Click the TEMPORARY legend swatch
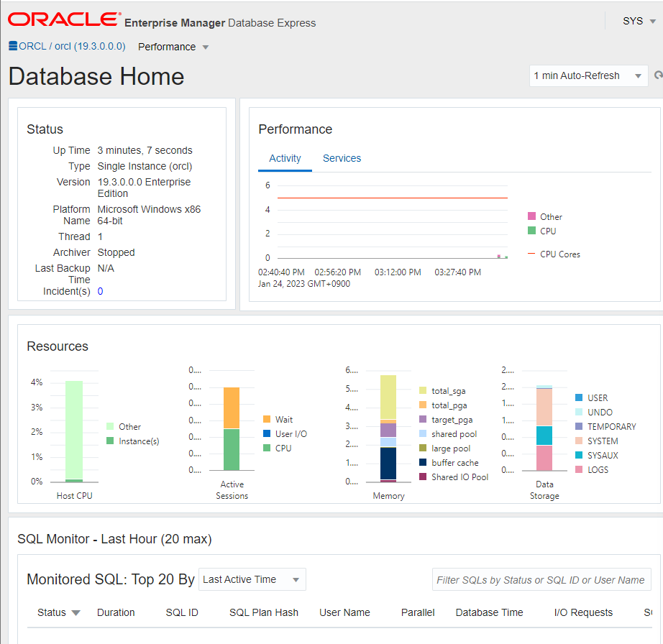The image size is (663, 644). coord(579,426)
